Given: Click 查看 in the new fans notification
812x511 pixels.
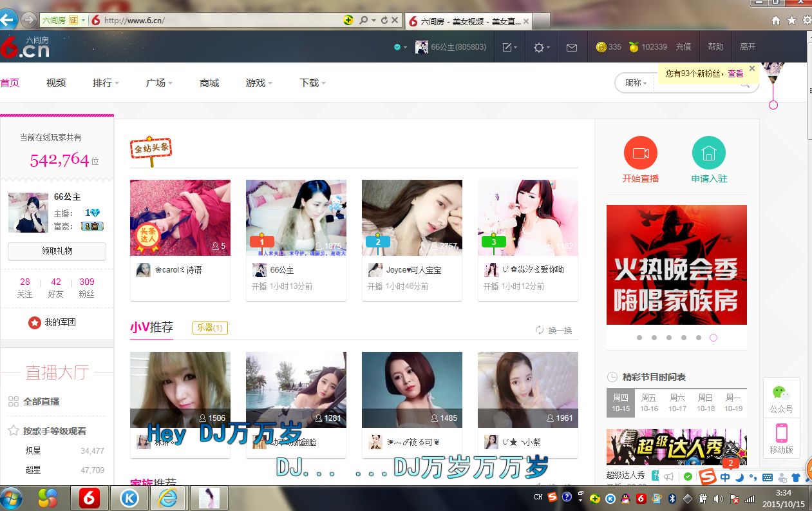Looking at the screenshot, I should click(x=735, y=73).
